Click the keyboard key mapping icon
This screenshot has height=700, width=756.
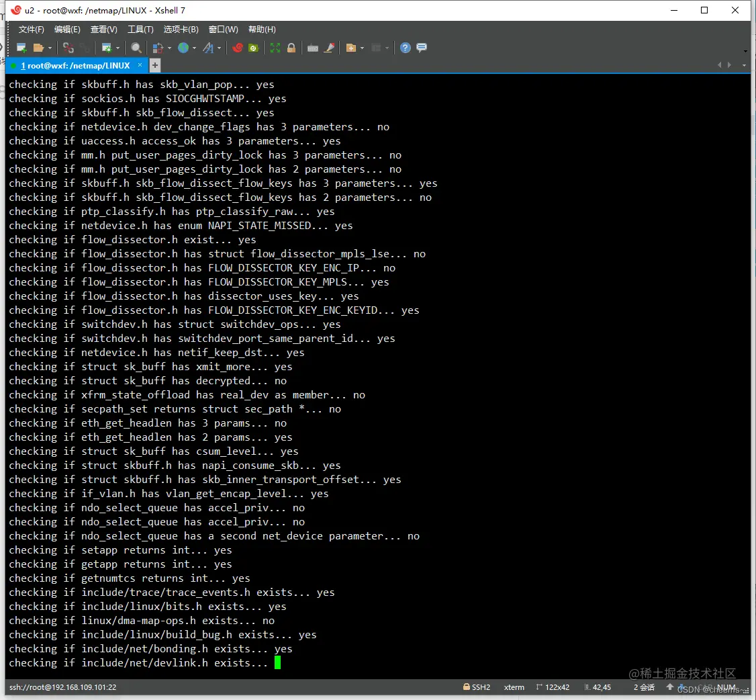pos(313,48)
